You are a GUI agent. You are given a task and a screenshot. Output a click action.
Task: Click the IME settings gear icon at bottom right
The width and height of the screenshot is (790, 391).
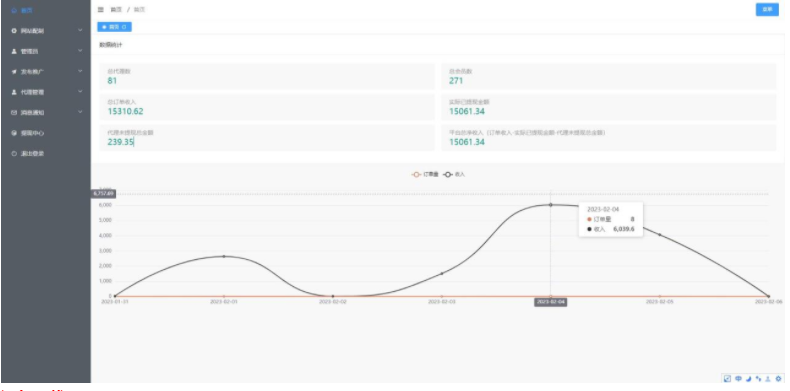(779, 378)
